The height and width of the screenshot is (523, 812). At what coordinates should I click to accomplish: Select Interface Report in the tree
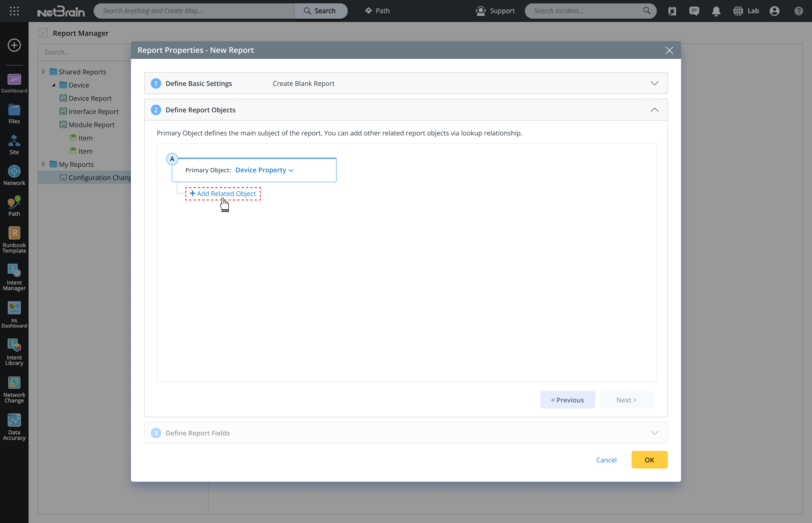pyautogui.click(x=93, y=111)
